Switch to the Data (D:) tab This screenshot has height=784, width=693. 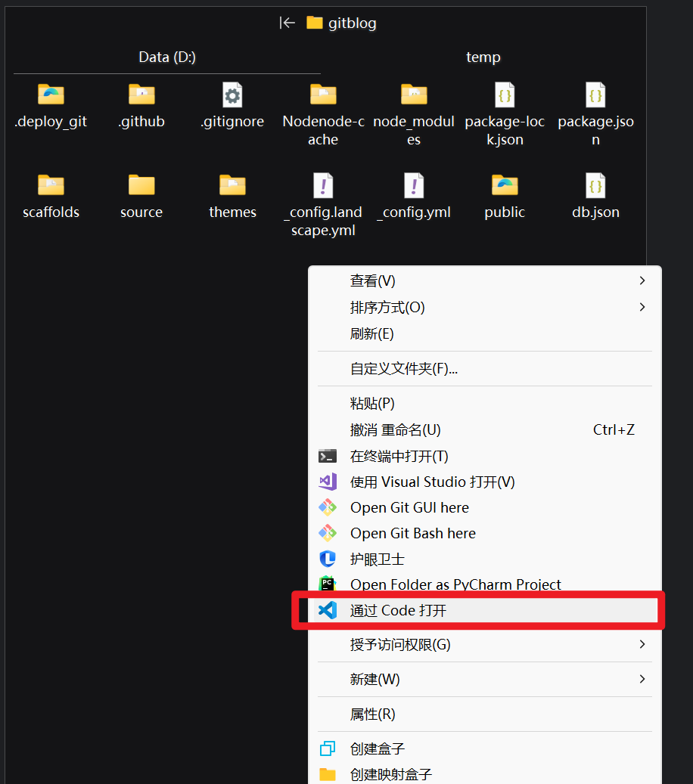tap(167, 57)
